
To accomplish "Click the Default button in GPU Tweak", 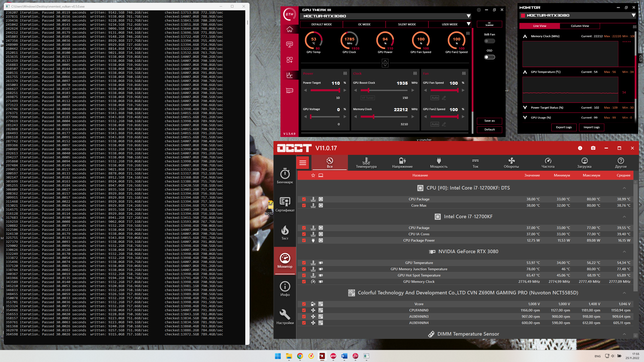I will [489, 129].
